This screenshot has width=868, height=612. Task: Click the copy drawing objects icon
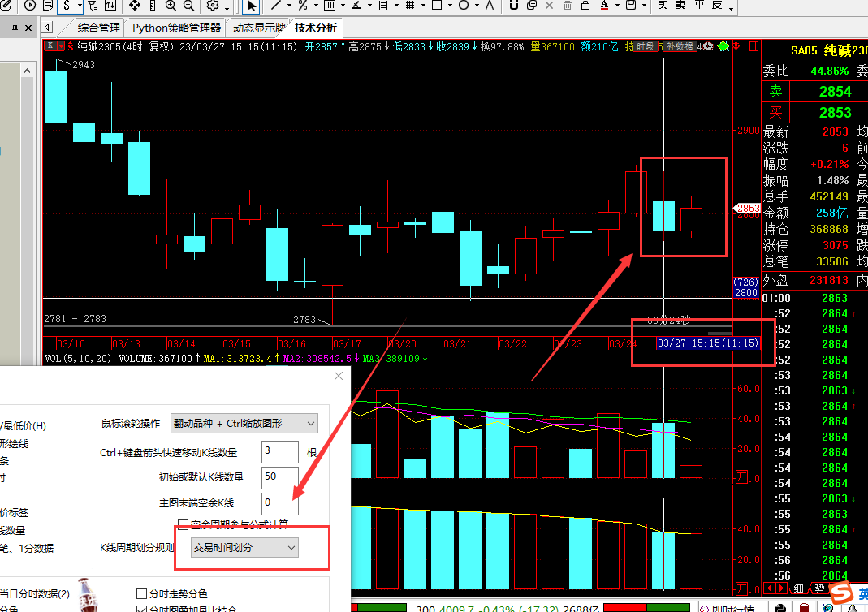[531, 6]
